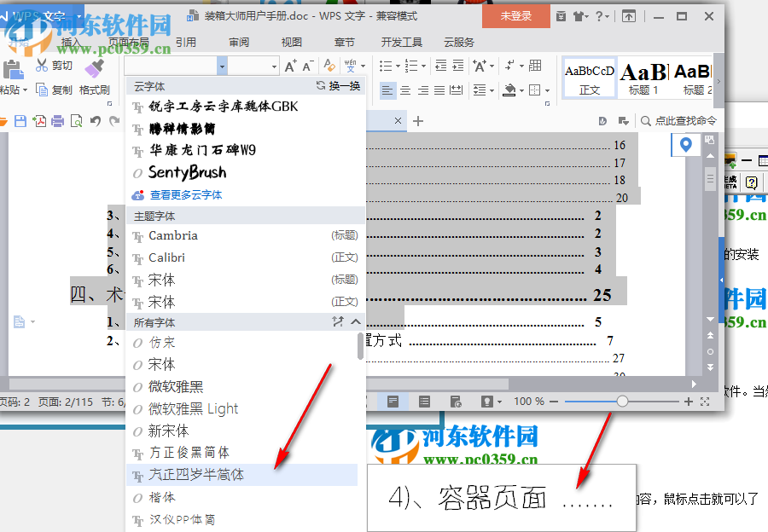Open the 引用 ribbon tab
This screenshot has height=532, width=768.
[x=186, y=43]
